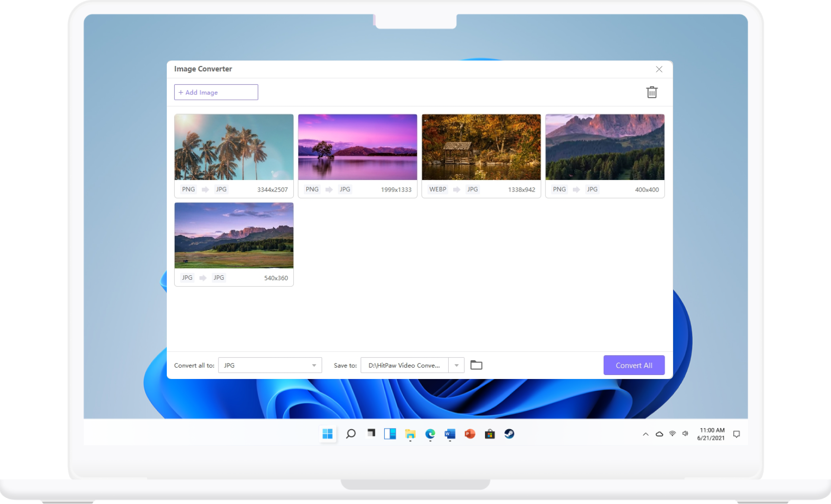This screenshot has width=831, height=504.
Task: Click the Convert All button
Action: pyautogui.click(x=634, y=365)
